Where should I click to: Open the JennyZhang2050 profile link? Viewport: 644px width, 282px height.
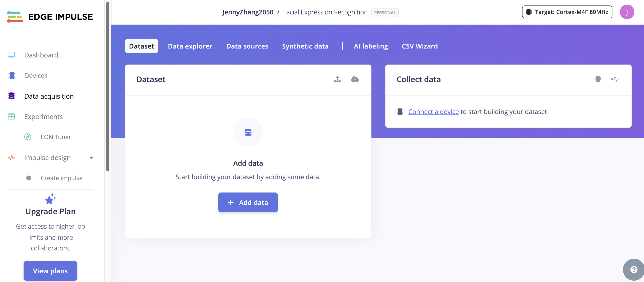[x=248, y=12]
